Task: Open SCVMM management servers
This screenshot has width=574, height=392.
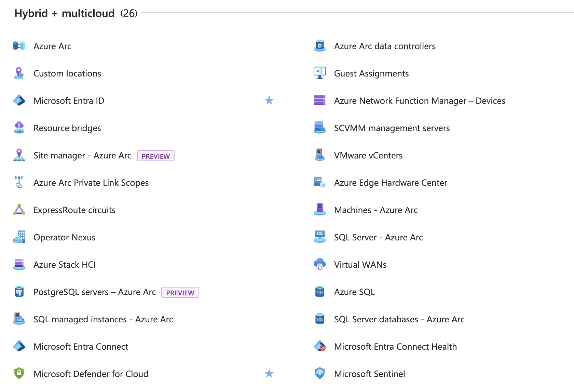Action: coord(392,128)
